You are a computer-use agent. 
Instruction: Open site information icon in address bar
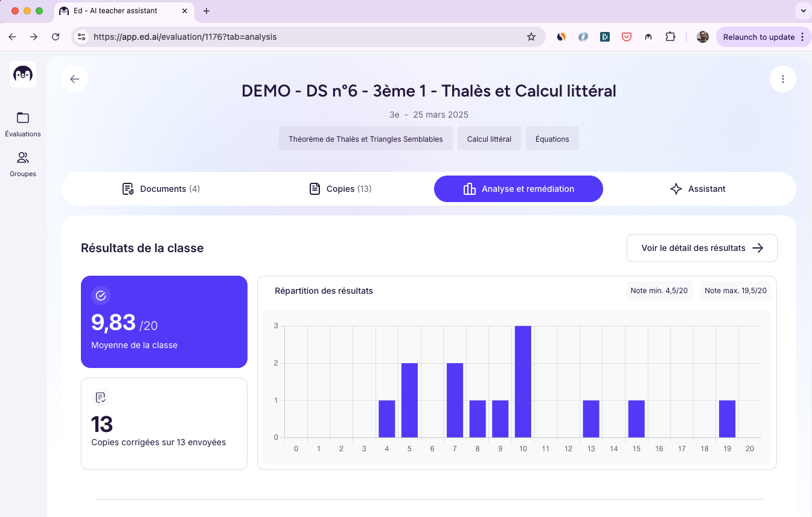82,37
